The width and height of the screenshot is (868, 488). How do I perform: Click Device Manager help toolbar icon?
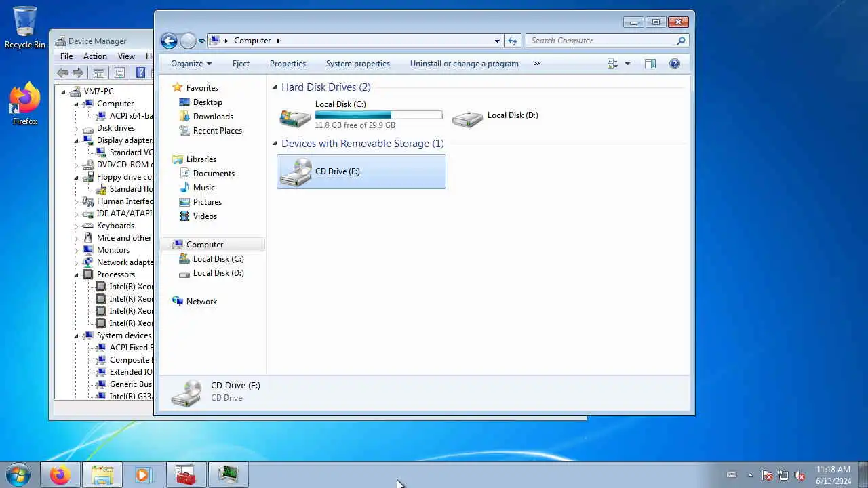(x=140, y=73)
